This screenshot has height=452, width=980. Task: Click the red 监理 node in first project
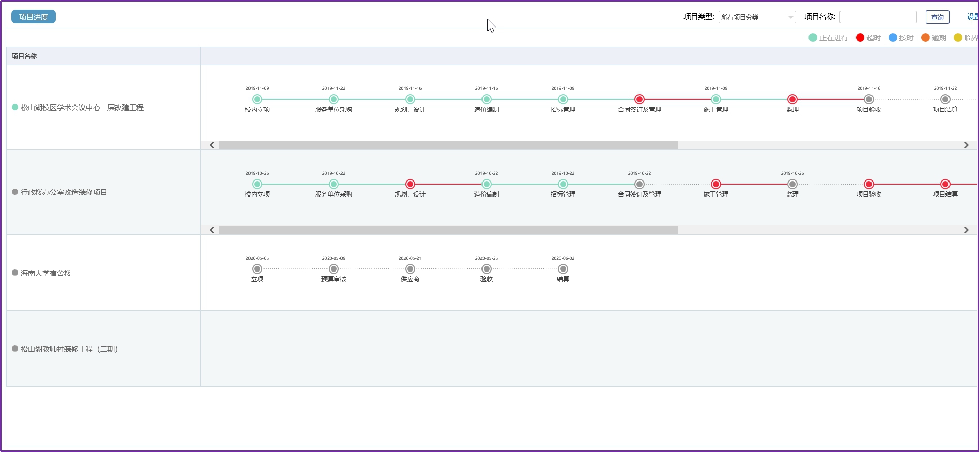[x=792, y=99]
